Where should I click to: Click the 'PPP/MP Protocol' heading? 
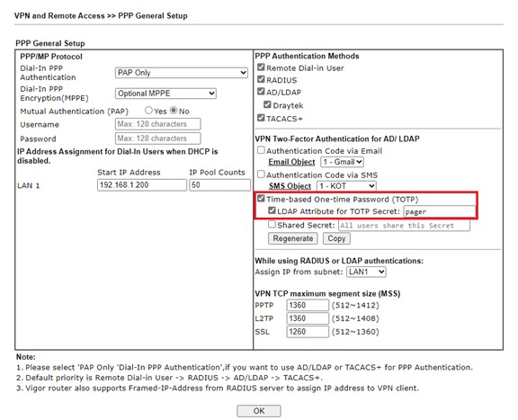(x=51, y=57)
